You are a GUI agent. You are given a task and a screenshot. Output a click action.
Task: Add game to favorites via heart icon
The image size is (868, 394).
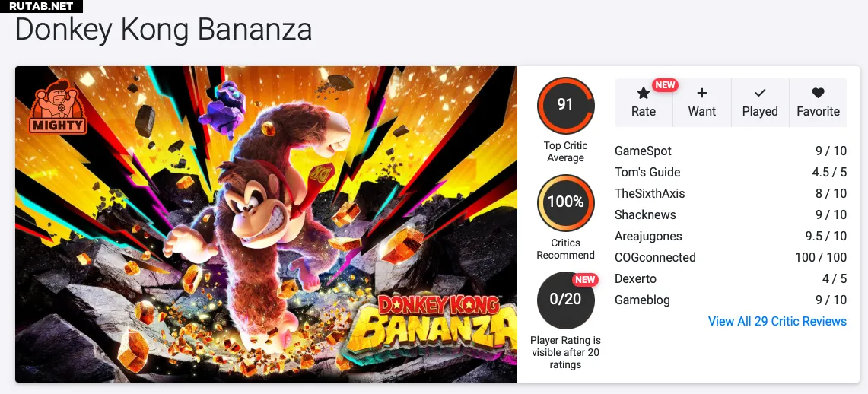[x=819, y=93]
